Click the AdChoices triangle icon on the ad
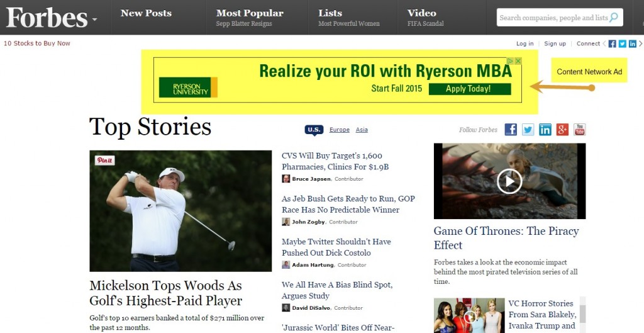This screenshot has width=644, height=333. coord(511,61)
